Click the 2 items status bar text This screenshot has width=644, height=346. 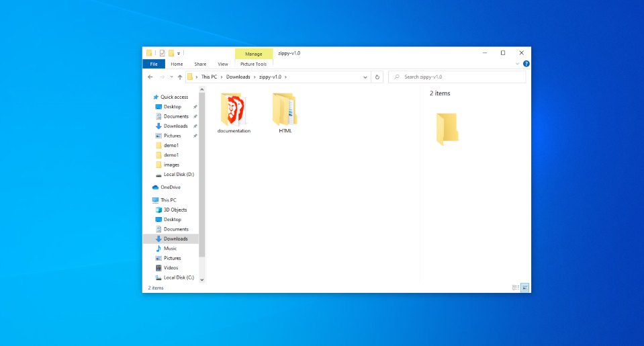click(x=156, y=288)
